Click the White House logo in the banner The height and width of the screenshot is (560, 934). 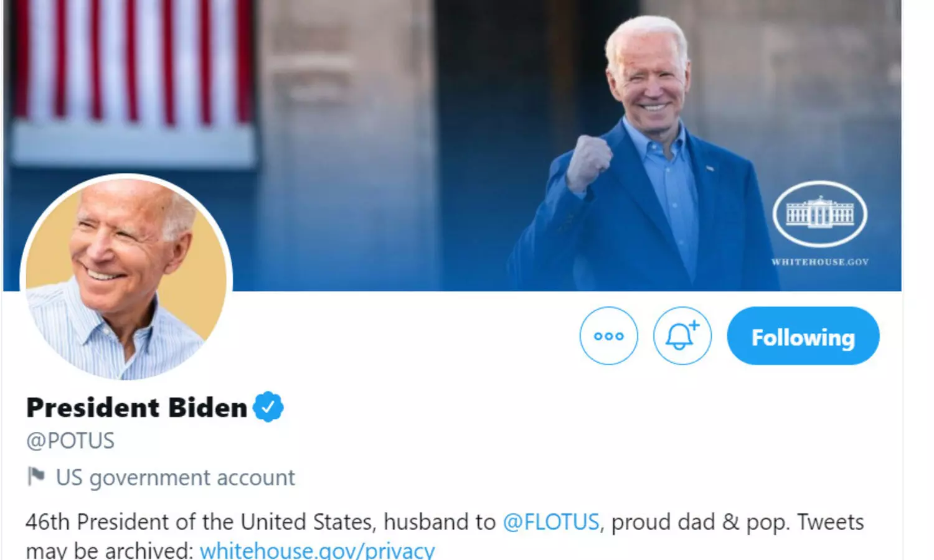819,214
